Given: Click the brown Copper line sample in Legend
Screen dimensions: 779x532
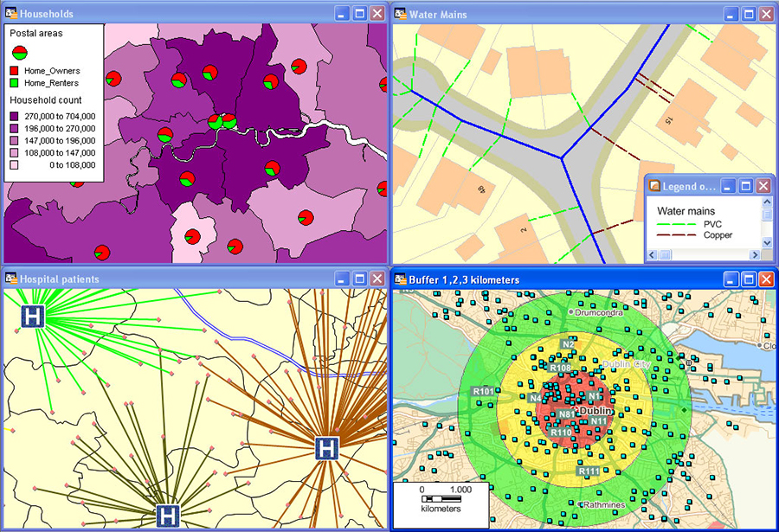Looking at the screenshot, I should click(x=676, y=235).
